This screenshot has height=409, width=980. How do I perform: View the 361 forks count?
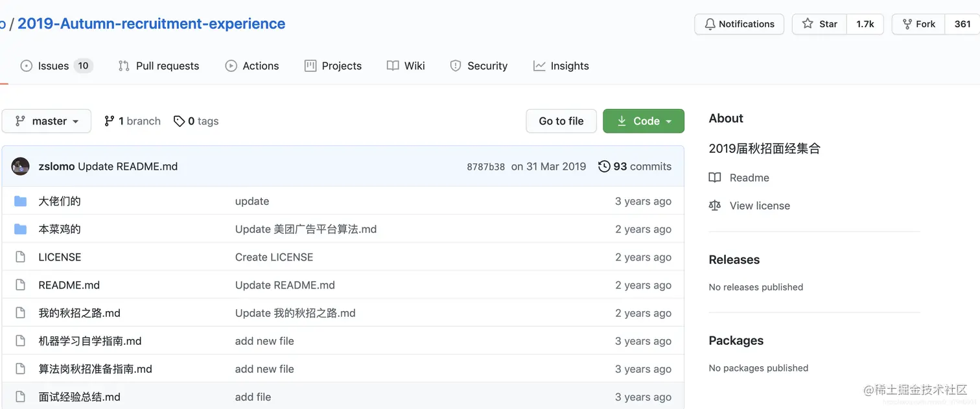tap(962, 24)
